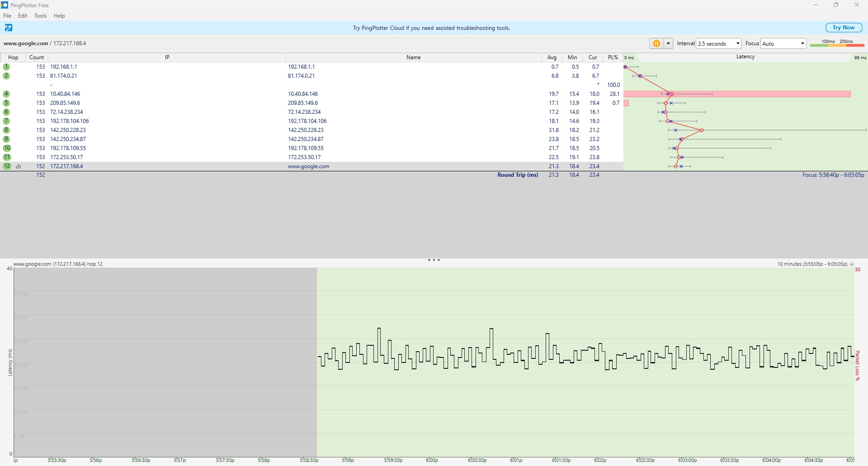
Task: Expand the 10 minutes timeline range chevron
Action: tap(852, 264)
